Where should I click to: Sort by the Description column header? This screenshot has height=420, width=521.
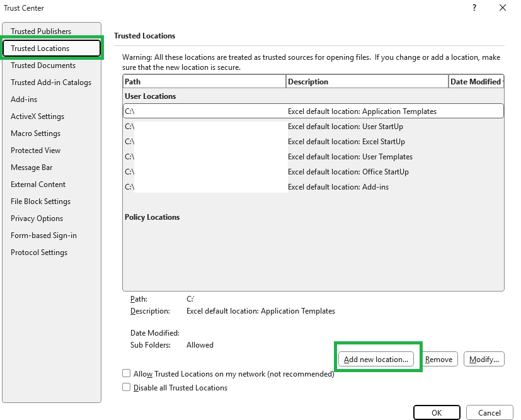[x=367, y=82]
